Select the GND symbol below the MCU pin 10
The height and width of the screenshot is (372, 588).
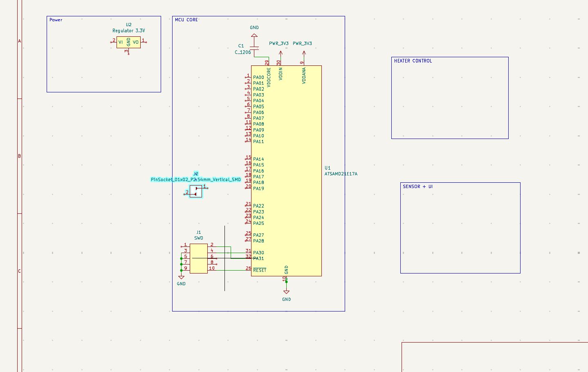point(286,292)
